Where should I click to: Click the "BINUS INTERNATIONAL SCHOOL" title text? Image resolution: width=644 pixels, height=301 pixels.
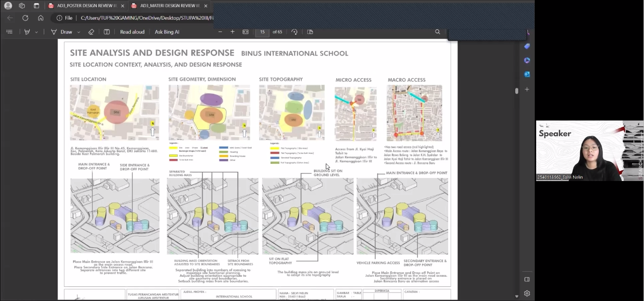[295, 53]
